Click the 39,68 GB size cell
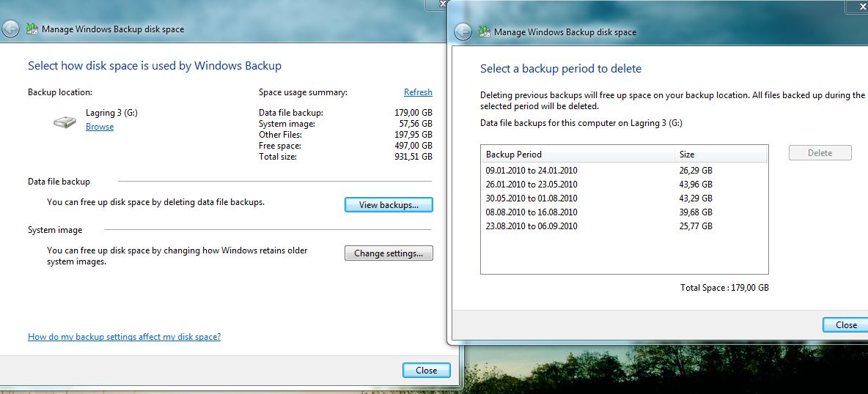This screenshot has width=868, height=394. pyautogui.click(x=696, y=212)
